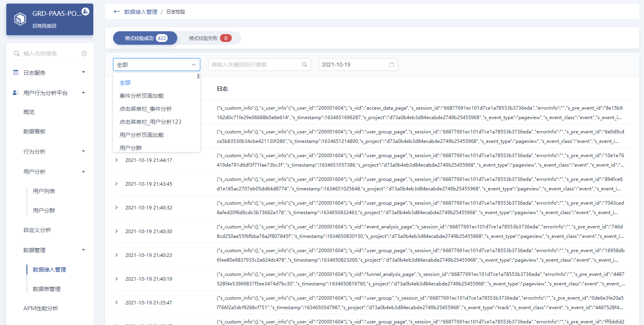Click the 422 success count badge
The image size is (644, 325).
tap(162, 38)
